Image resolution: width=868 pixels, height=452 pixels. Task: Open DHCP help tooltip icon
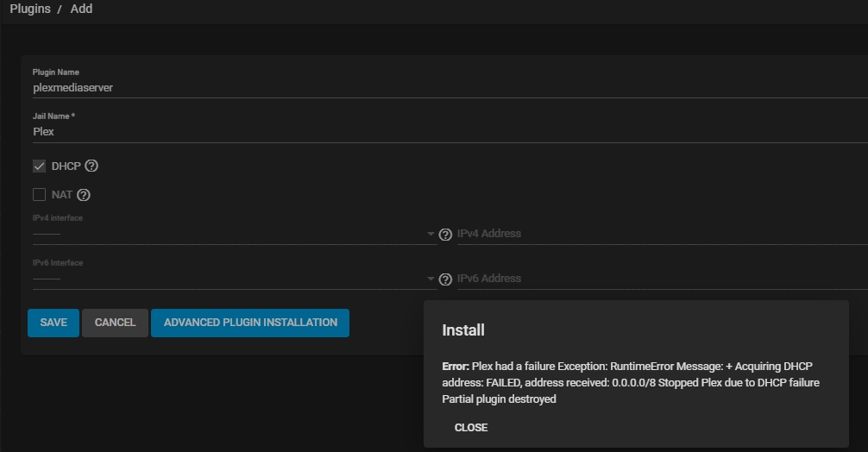click(91, 166)
